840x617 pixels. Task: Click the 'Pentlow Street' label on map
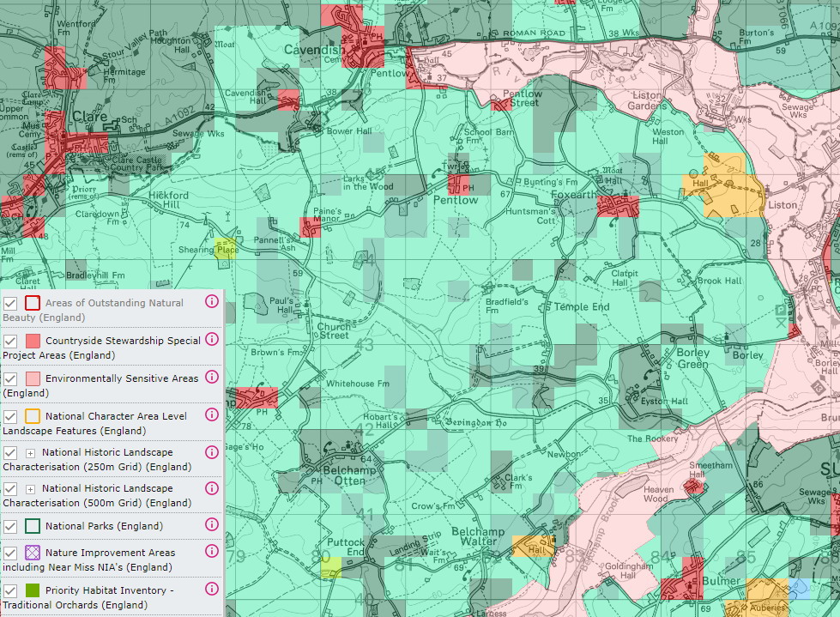point(523,98)
